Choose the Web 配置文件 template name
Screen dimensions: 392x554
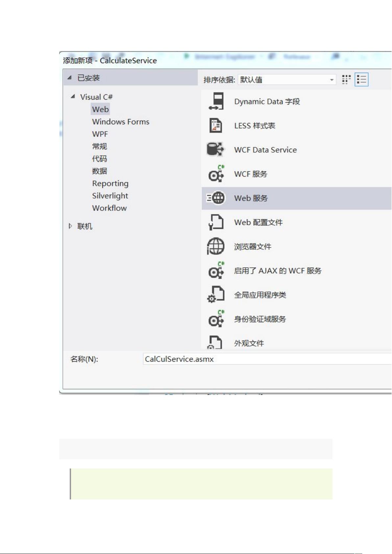258,222
